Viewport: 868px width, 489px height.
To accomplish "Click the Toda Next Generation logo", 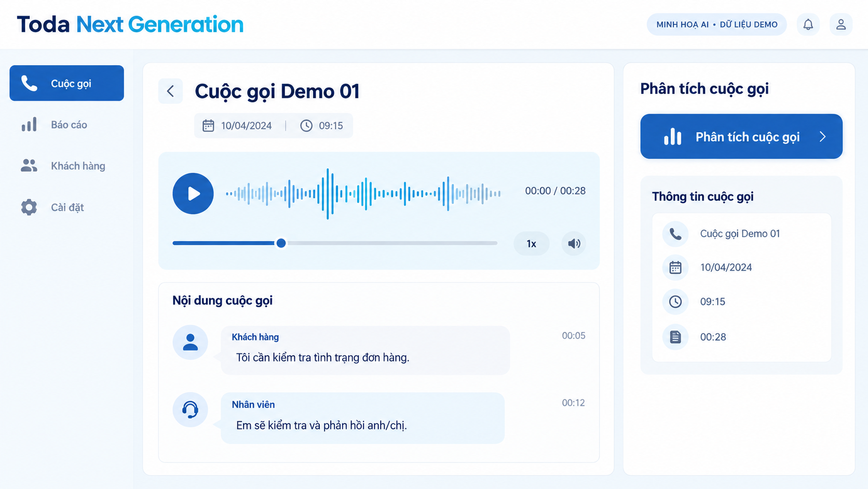I will (x=130, y=24).
